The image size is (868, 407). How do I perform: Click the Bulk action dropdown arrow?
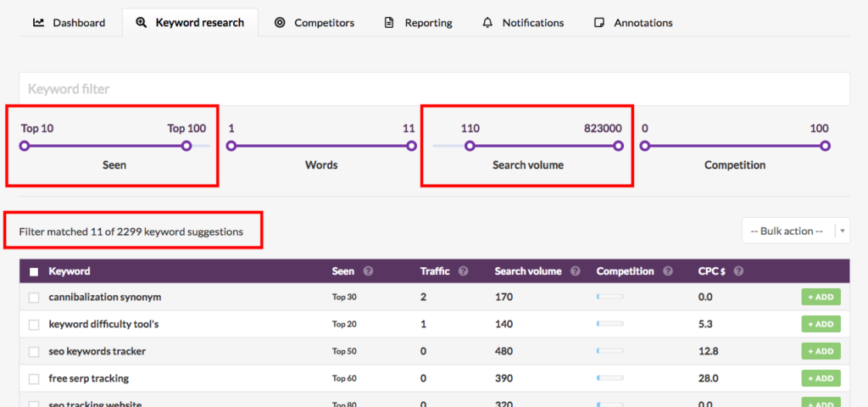point(843,231)
